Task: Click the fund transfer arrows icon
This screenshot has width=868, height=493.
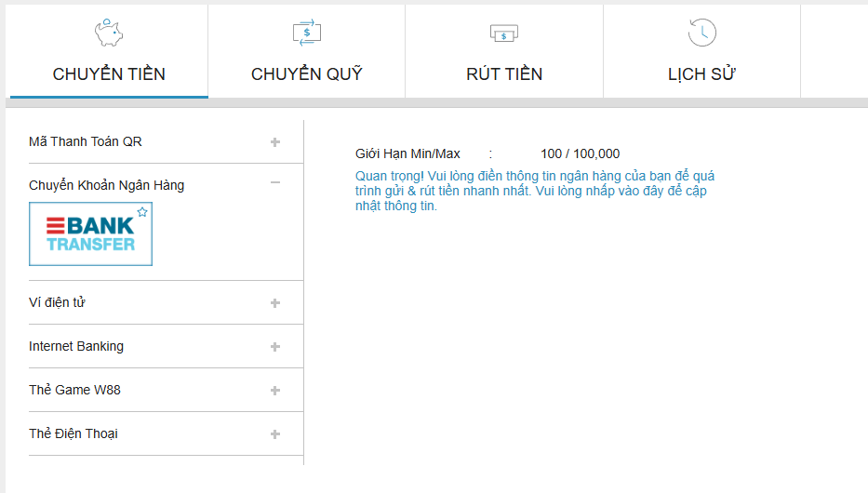Action: (307, 33)
